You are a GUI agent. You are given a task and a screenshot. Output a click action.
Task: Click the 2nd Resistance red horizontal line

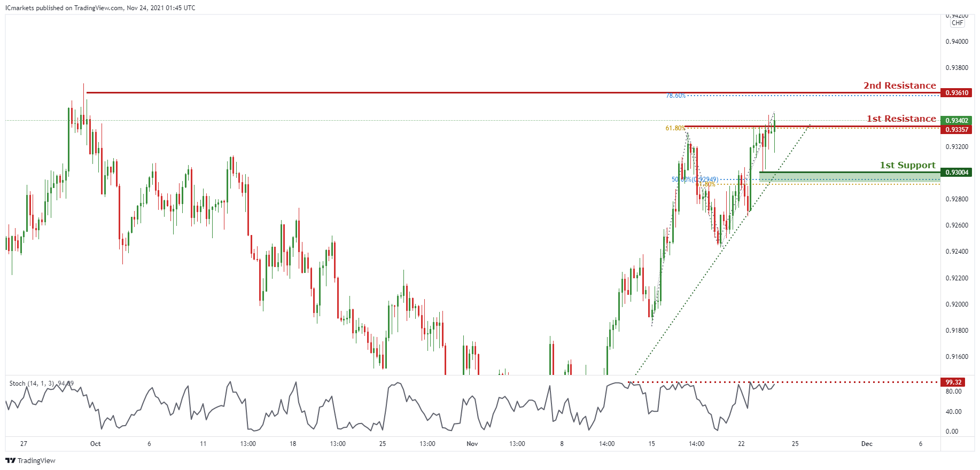pos(513,92)
